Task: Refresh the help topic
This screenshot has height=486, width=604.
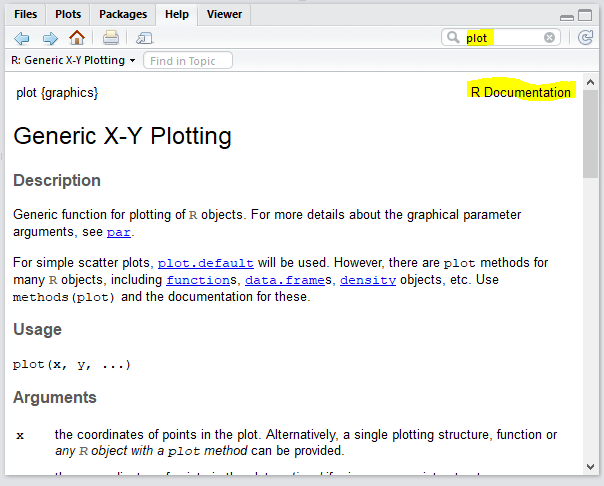Action: [586, 38]
